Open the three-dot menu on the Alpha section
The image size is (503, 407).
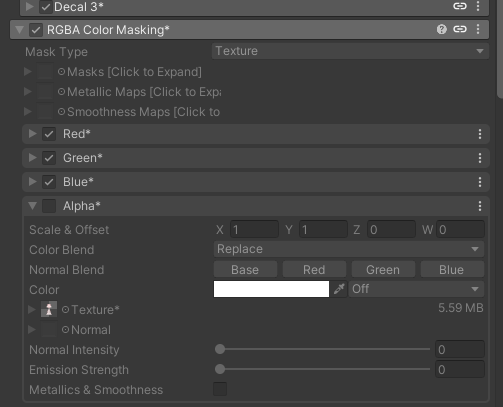480,206
